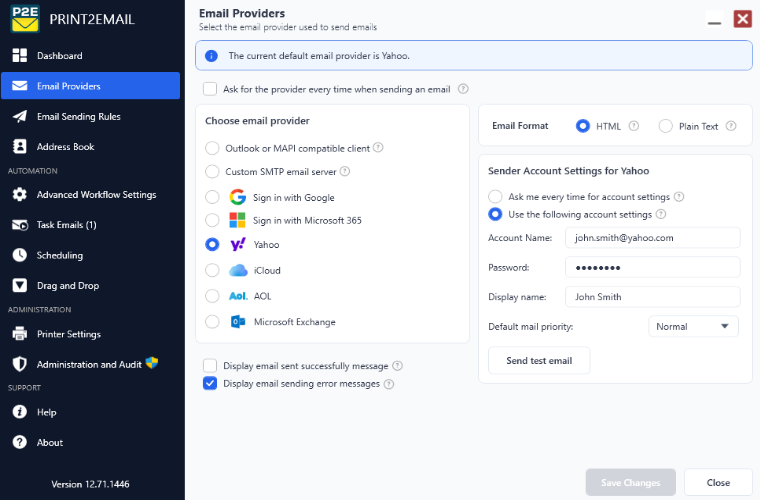Open Dashboard from the sidebar

tap(91, 55)
